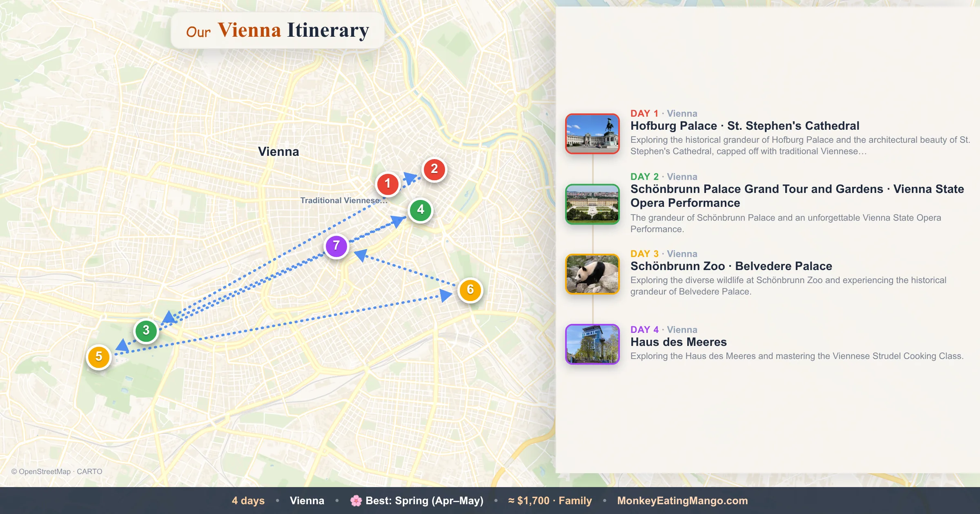
Task: Select green map marker number 4
Action: click(421, 210)
